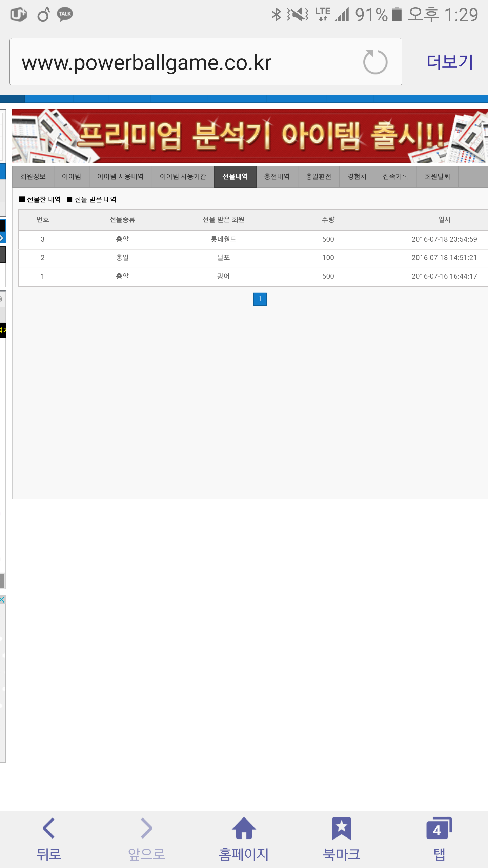Viewport: 488px width, 868px height.
Task: Go back with 뒤로 arrow
Action: [x=49, y=839]
